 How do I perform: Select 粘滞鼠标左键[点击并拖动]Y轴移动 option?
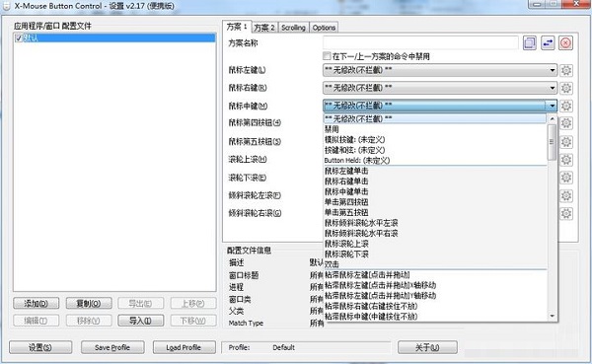point(435,295)
